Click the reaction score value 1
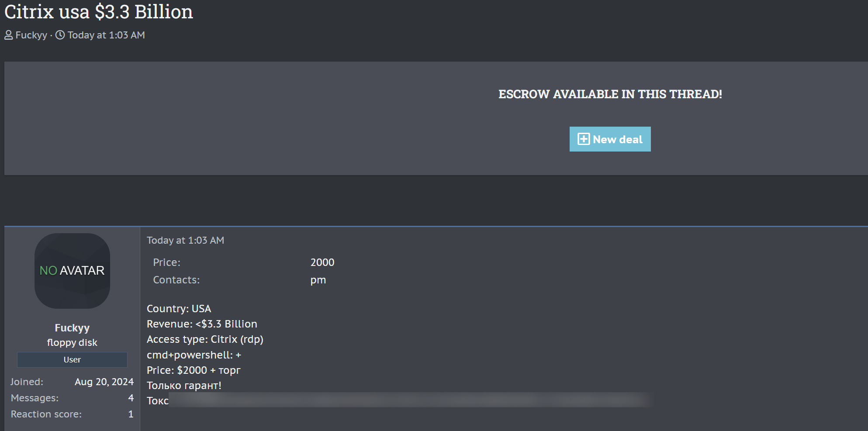The width and height of the screenshot is (868, 431). [131, 414]
